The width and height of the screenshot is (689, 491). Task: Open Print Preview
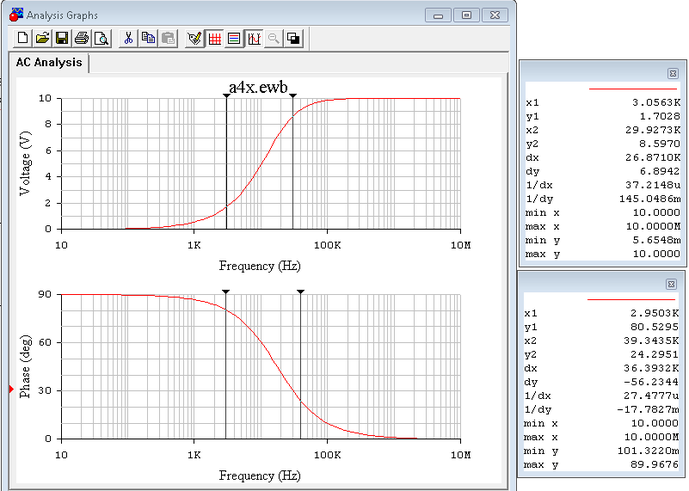coord(102,38)
